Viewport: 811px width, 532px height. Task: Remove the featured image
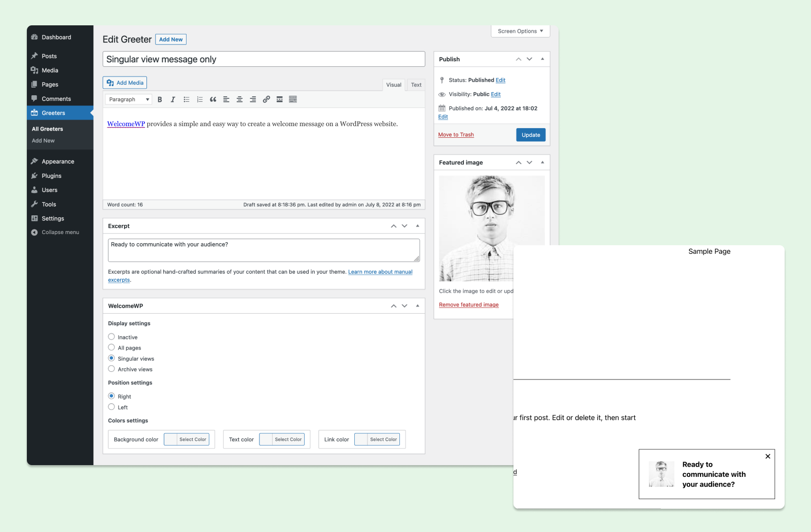pyautogui.click(x=469, y=305)
